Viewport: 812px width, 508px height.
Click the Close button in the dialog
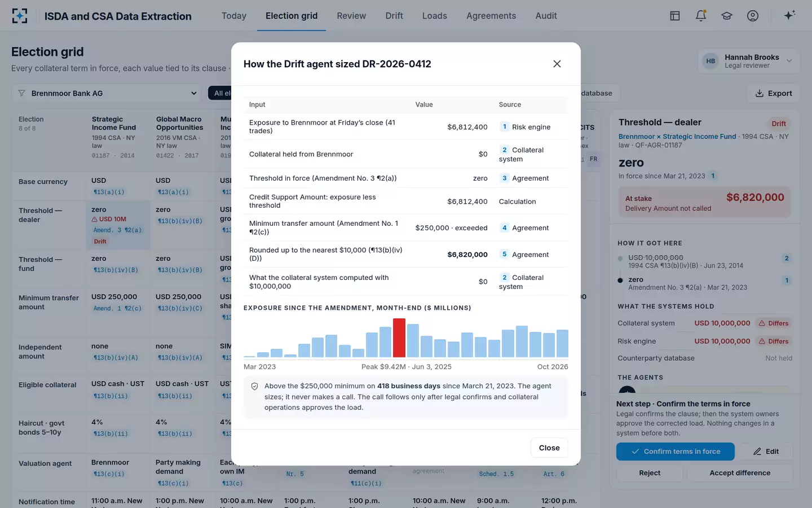click(x=549, y=448)
